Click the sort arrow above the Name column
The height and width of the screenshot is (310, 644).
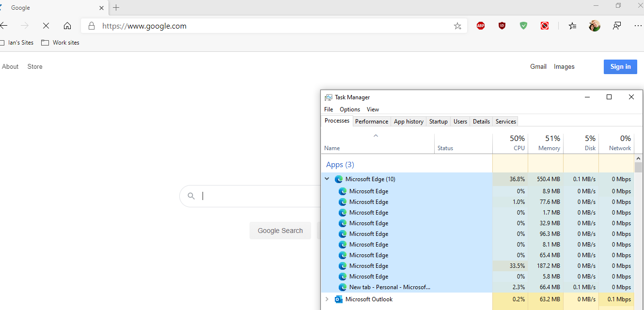click(376, 136)
